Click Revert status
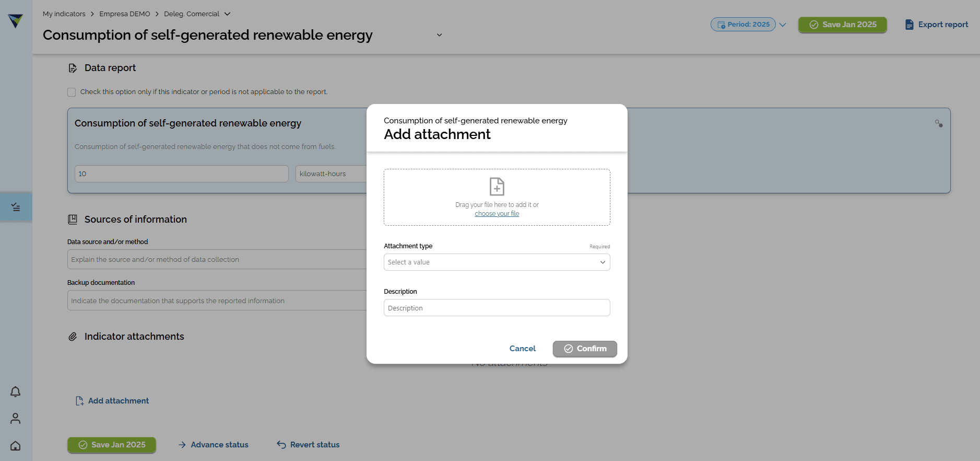The width and height of the screenshot is (980, 461). [308, 445]
